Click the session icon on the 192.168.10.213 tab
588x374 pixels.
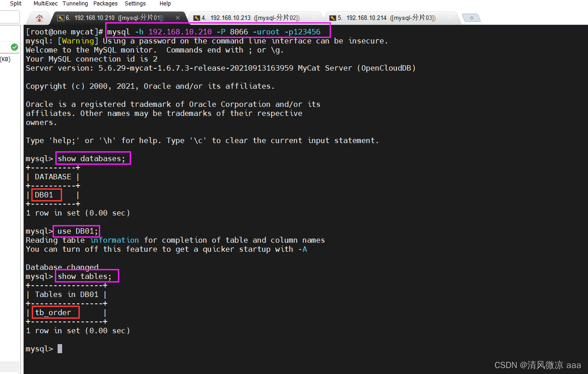tap(196, 18)
